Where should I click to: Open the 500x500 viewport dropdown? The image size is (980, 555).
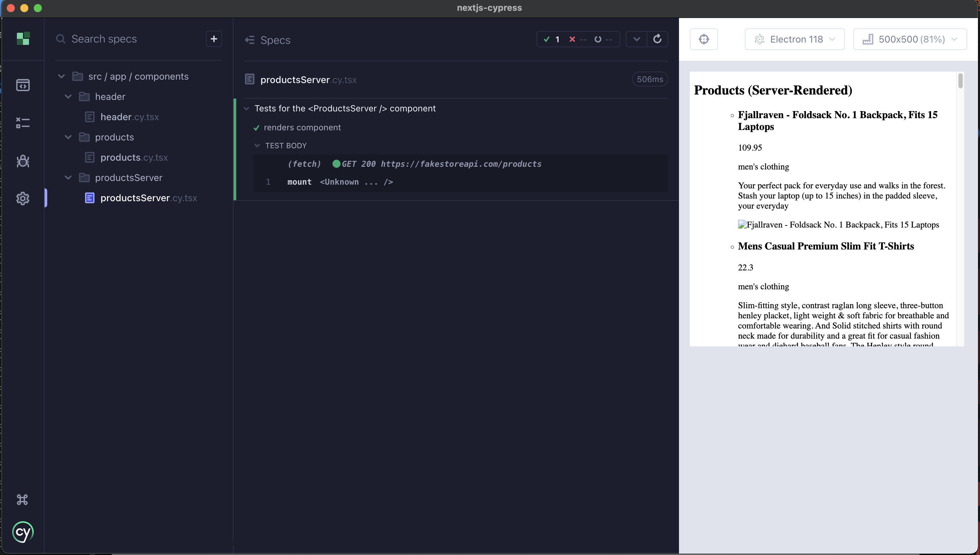910,39
